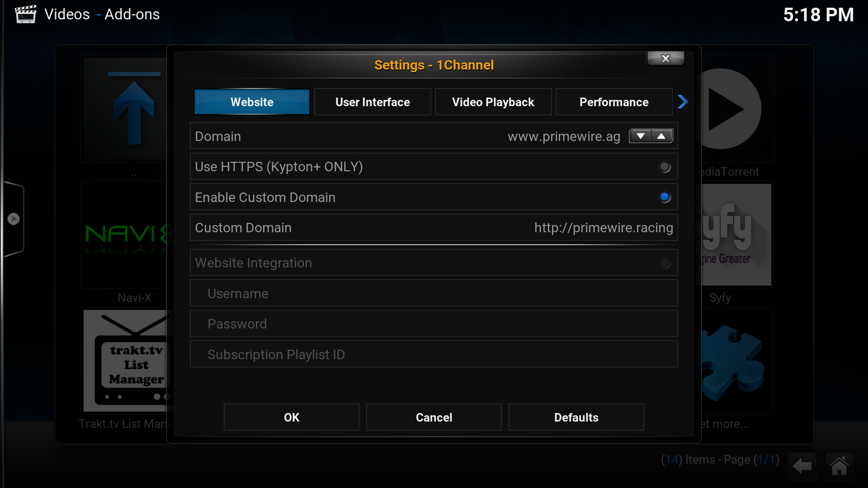
Task: Disable the Enable Custom Domain toggle
Action: [x=665, y=197]
